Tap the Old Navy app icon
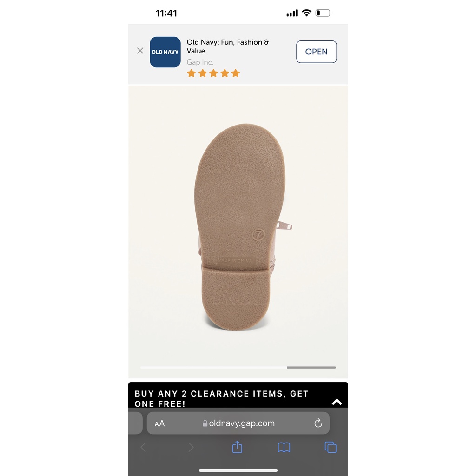The image size is (476, 476). [x=165, y=52]
